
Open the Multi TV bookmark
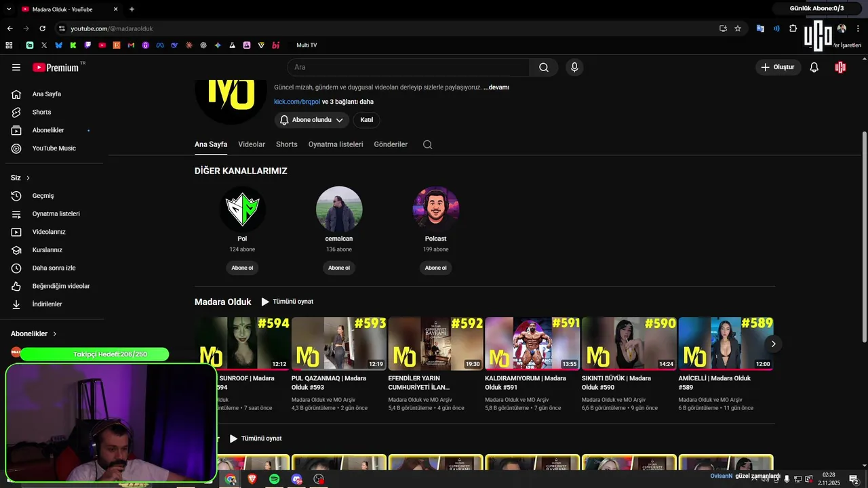click(307, 45)
